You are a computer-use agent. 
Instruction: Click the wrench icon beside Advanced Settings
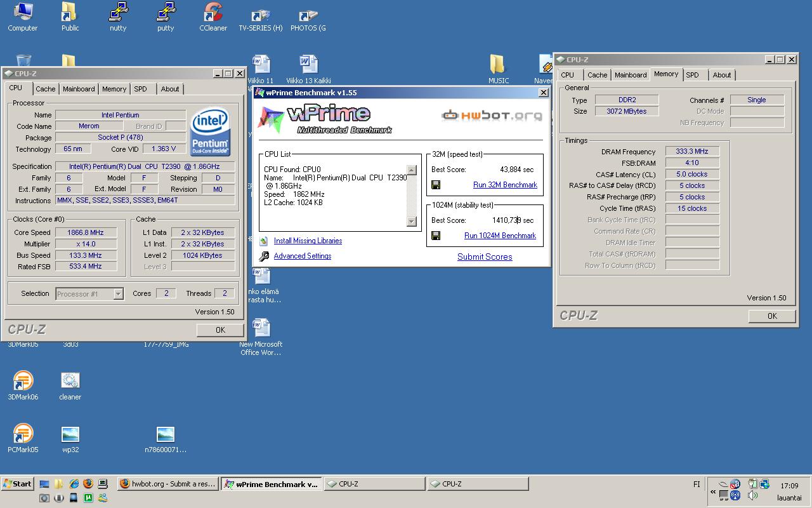[x=264, y=256]
